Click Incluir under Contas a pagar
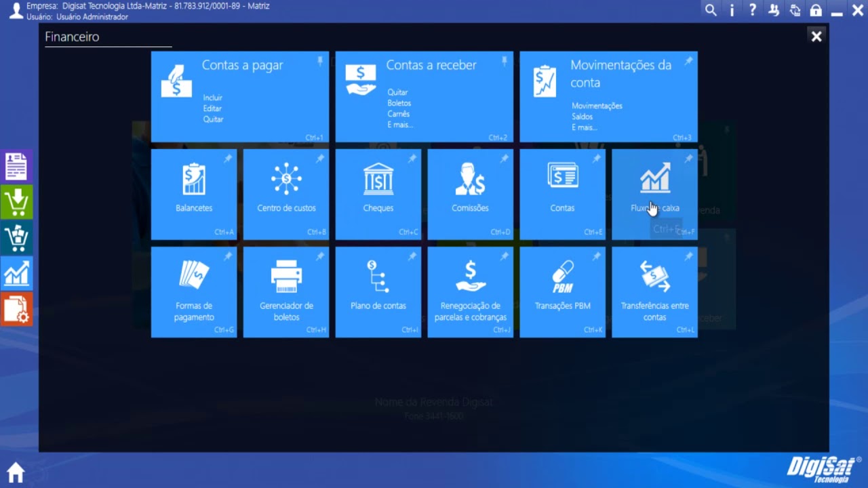 [x=212, y=98]
